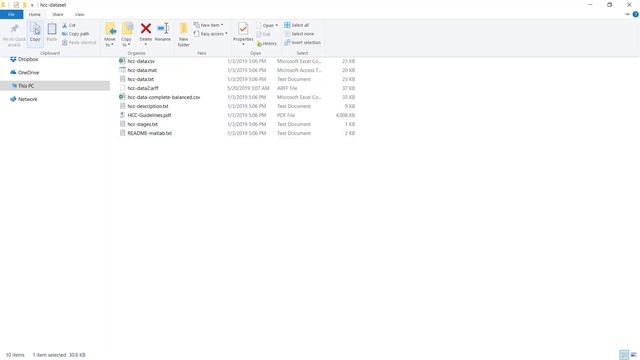Screen dimensions: 640x360
Task: Select file hcc-data2.arff
Action: 143,88
